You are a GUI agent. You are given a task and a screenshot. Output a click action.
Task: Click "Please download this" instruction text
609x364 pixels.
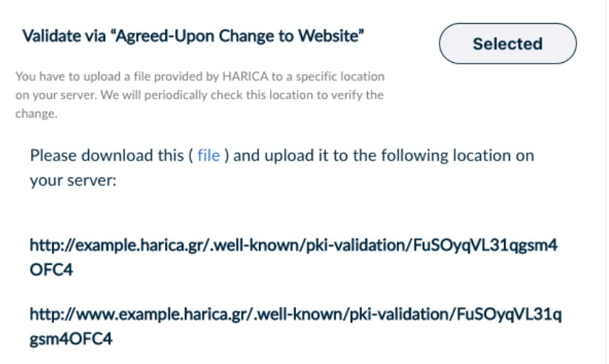click(x=107, y=156)
